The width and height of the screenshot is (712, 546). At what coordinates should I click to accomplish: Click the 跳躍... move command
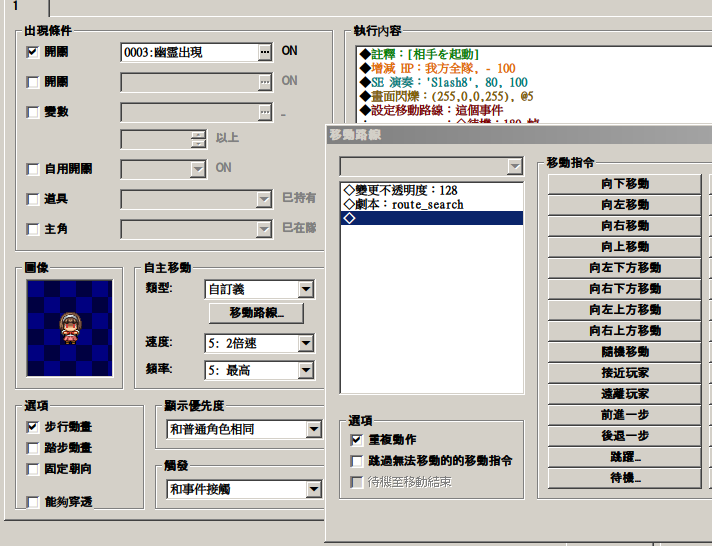pyautogui.click(x=625, y=457)
